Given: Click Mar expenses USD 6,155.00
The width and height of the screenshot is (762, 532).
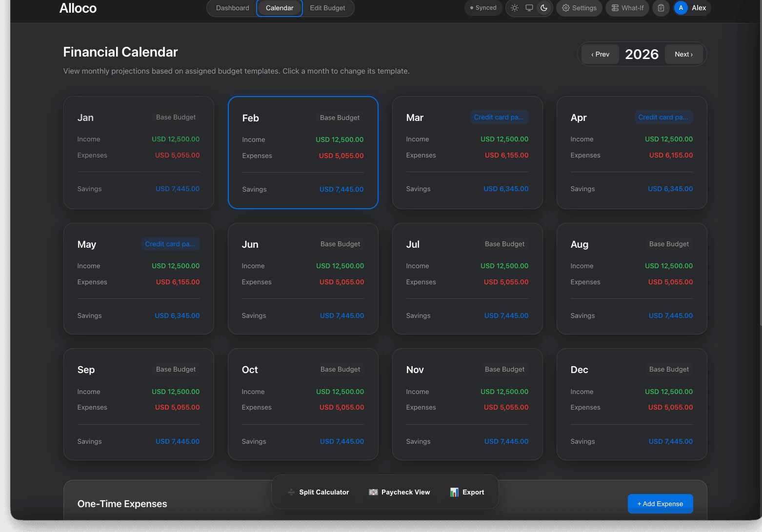Looking at the screenshot, I should tap(506, 155).
